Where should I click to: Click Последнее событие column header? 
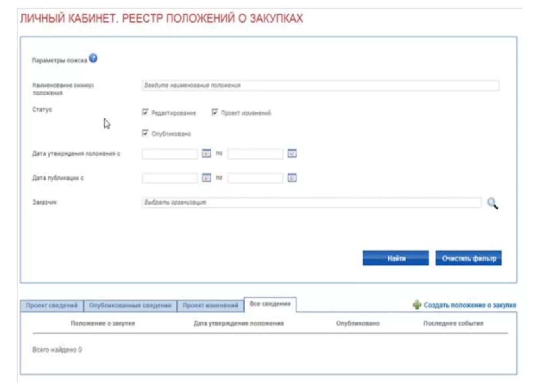[x=453, y=323]
